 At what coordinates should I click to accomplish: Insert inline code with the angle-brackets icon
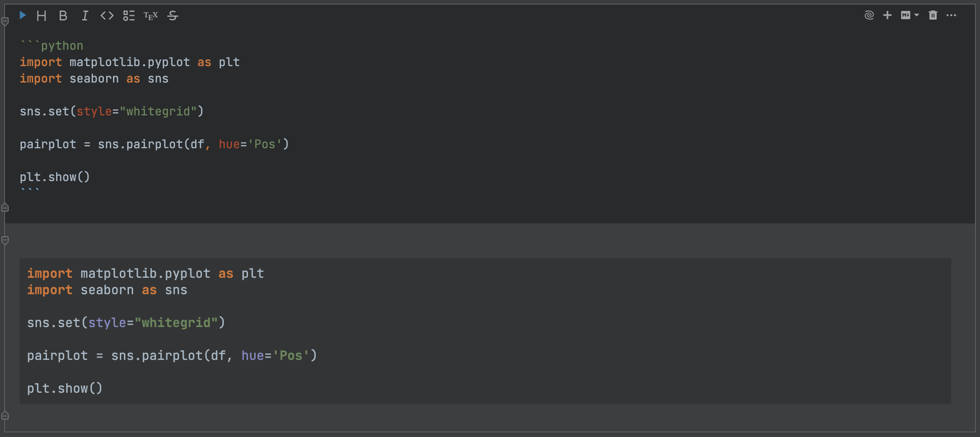pyautogui.click(x=107, y=16)
